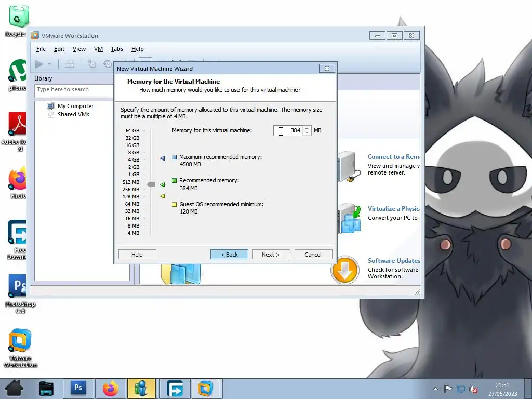This screenshot has height=399, width=532.
Task: Click the yellow guest OS minimum arrow marker
Action: click(162, 196)
